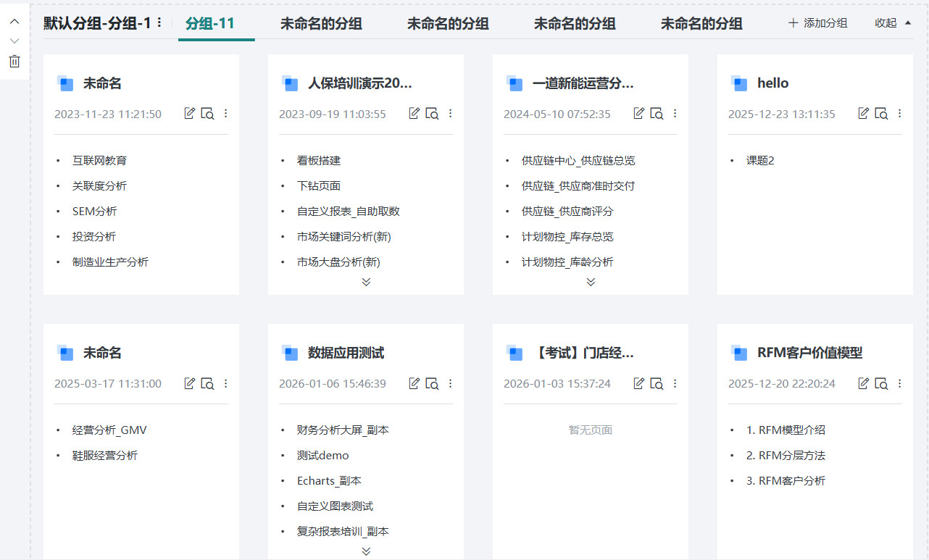Select the edit icon on 数据应用测试 card

click(x=414, y=383)
